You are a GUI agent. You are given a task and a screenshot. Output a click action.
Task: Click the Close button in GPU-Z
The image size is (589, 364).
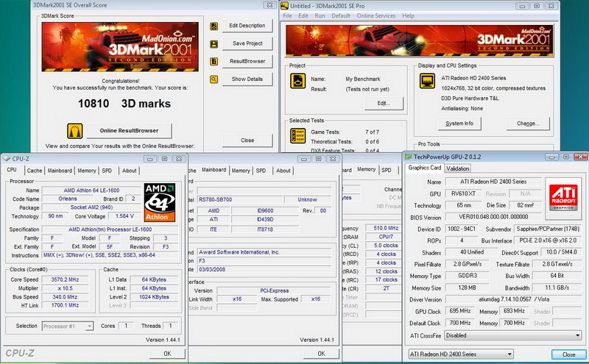[x=568, y=354]
